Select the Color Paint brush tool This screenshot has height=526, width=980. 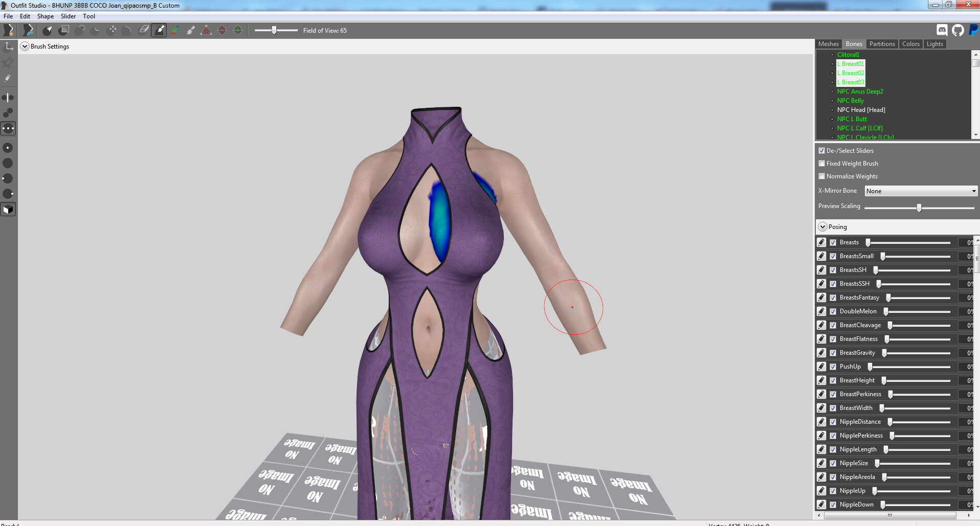(x=175, y=30)
